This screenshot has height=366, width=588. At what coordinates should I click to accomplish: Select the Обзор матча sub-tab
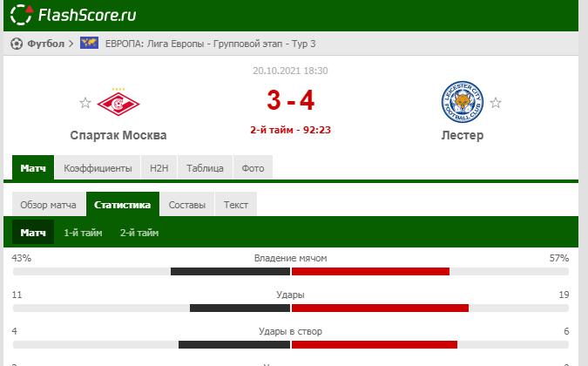49,205
